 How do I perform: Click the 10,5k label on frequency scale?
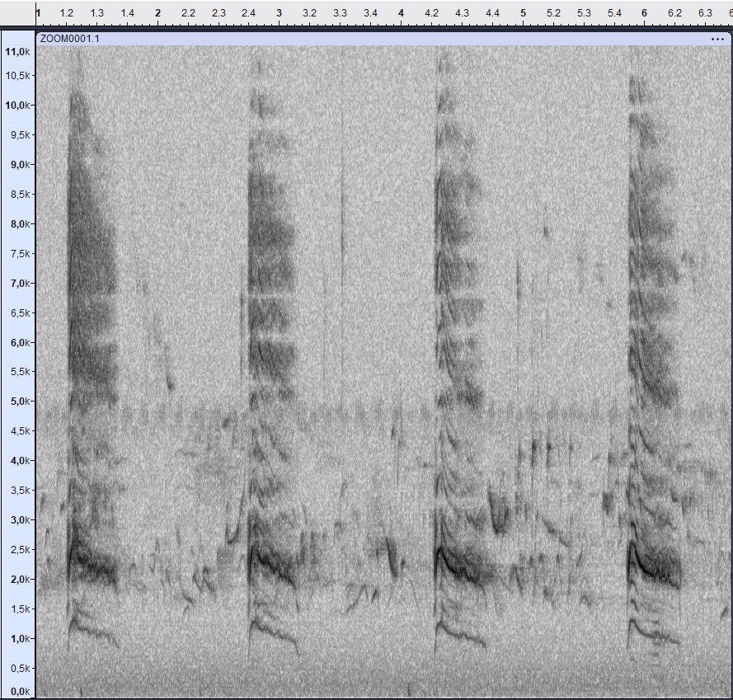tap(18, 75)
